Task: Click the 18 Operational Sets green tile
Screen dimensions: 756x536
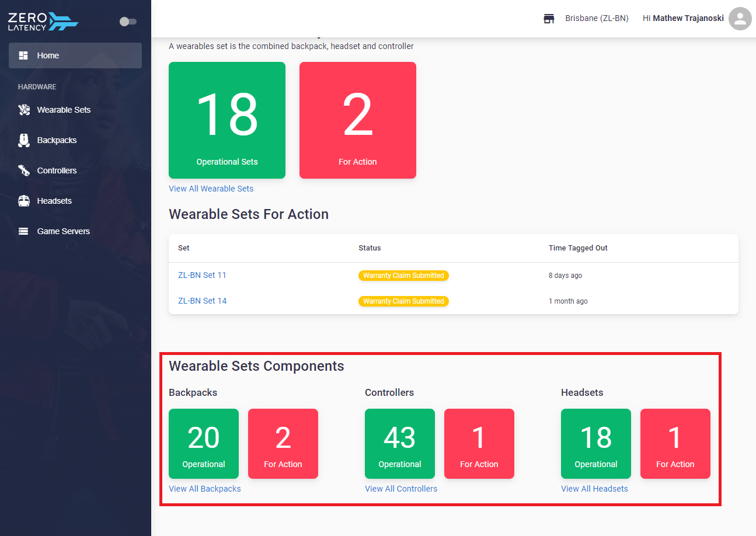Action: (227, 120)
